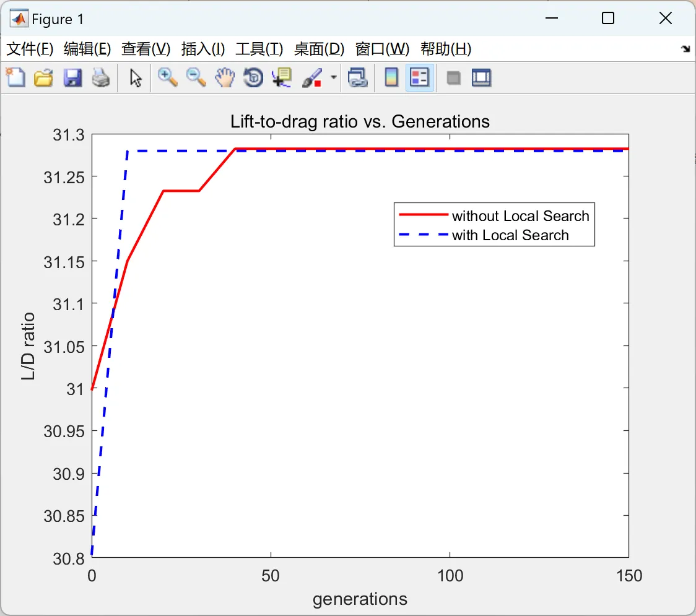
Task: Insert a colorbar using the toolbar
Action: click(x=391, y=77)
